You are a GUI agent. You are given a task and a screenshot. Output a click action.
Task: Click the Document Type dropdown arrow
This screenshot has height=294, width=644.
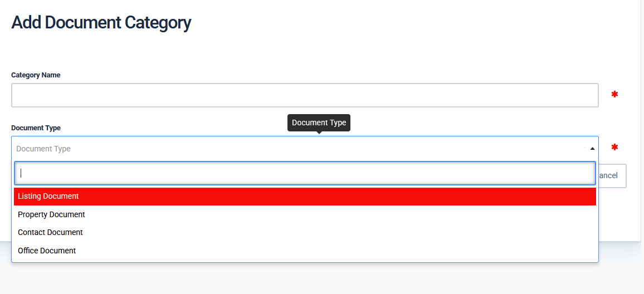592,149
